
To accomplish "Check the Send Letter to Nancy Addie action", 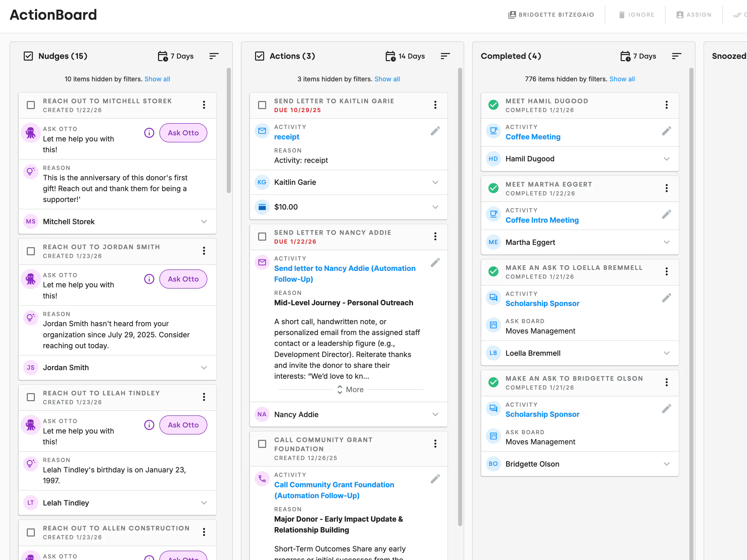I will coord(262,237).
